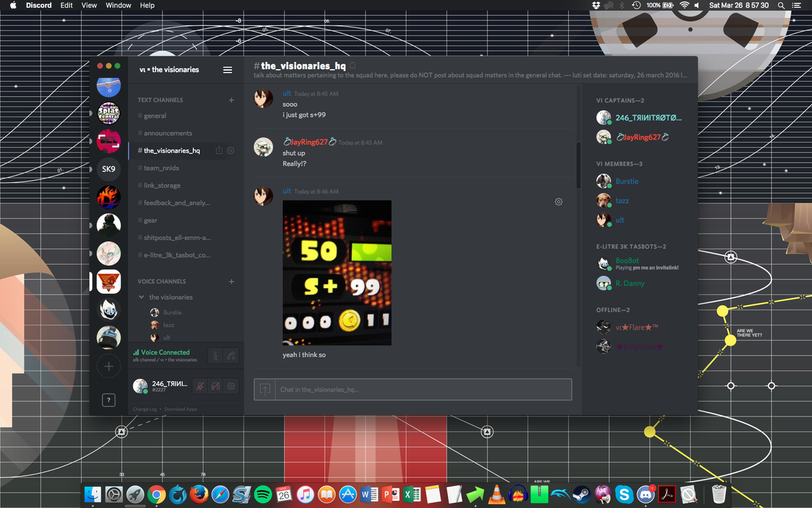Open the_visionaries_hq channel settings gear
This screenshot has width=812, height=508.
pyautogui.click(x=231, y=150)
